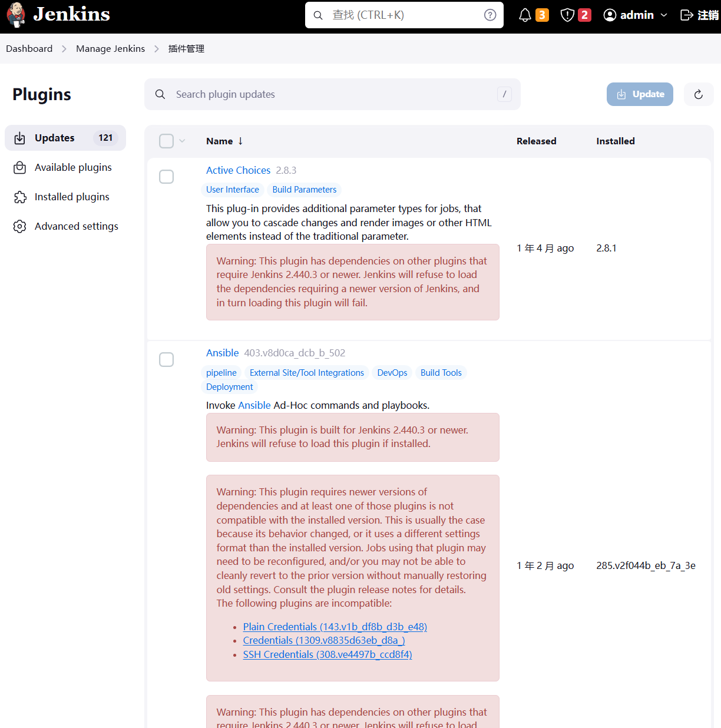721x728 pixels.
Task: Click the admin user avatar icon
Action: (610, 15)
